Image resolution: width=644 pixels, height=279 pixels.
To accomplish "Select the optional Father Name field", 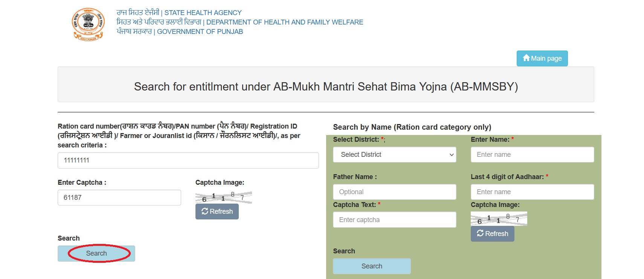I will tap(394, 192).
